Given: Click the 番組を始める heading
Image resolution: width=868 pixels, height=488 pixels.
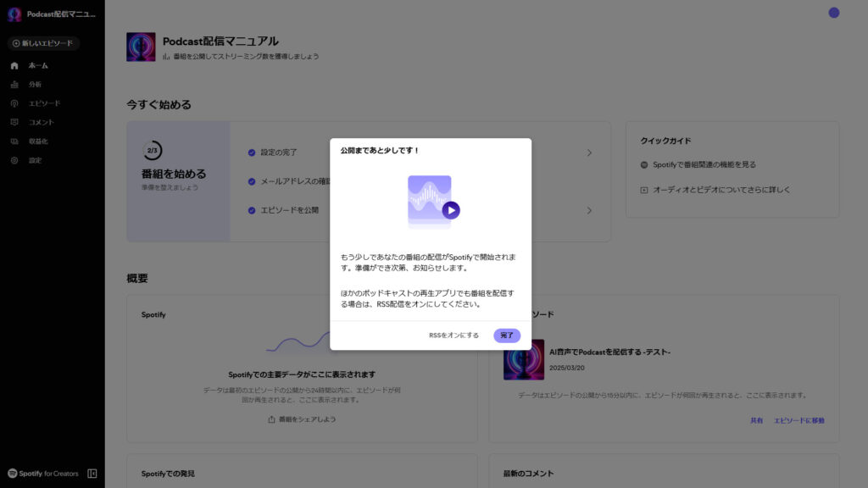Looking at the screenshot, I should tap(174, 174).
